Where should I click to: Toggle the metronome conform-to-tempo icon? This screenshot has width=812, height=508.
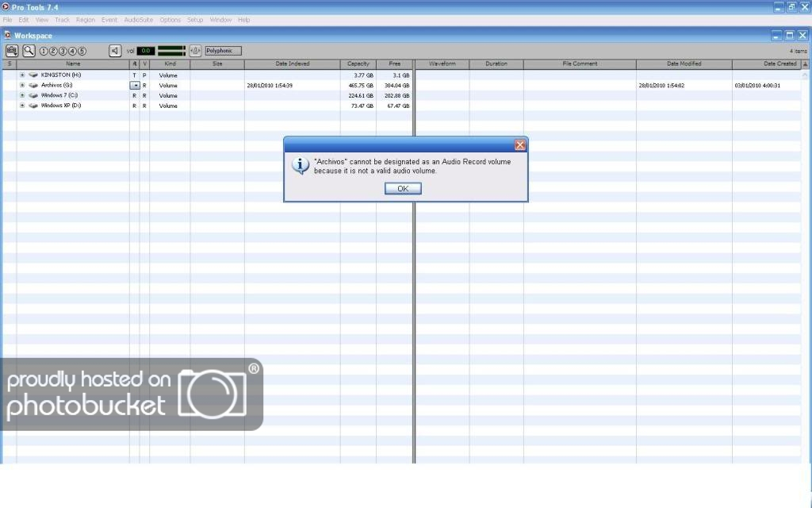[x=195, y=51]
